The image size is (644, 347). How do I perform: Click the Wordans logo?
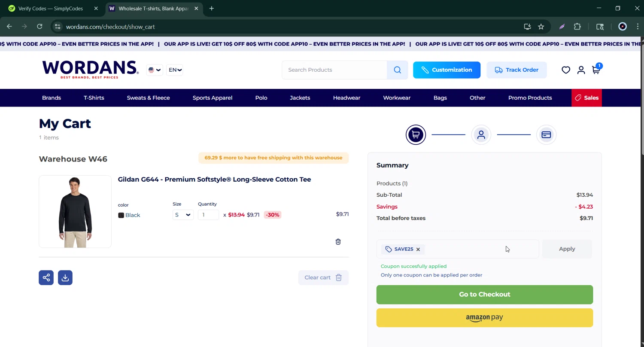coord(90,70)
